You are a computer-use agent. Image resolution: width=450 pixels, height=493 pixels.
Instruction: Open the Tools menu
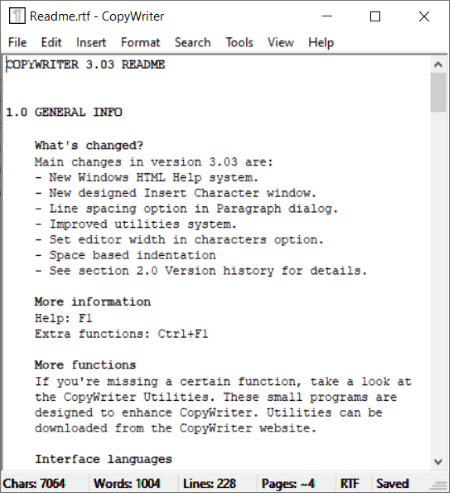[239, 42]
